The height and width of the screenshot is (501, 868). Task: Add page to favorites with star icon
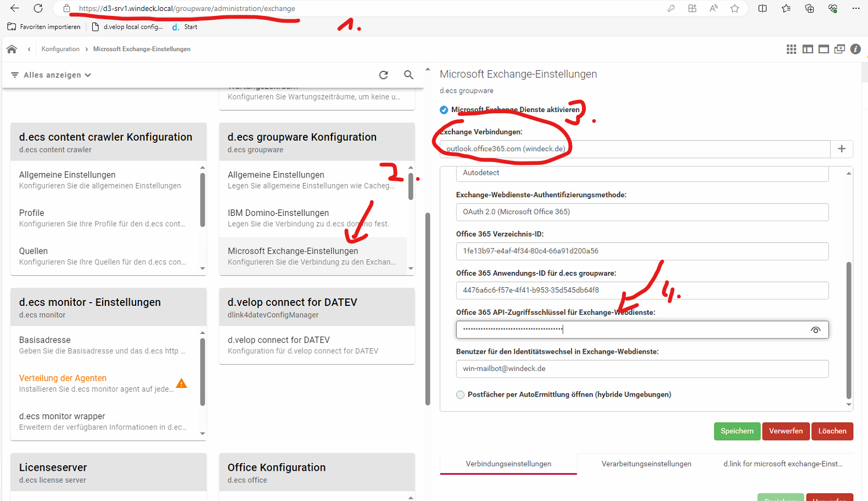click(735, 8)
